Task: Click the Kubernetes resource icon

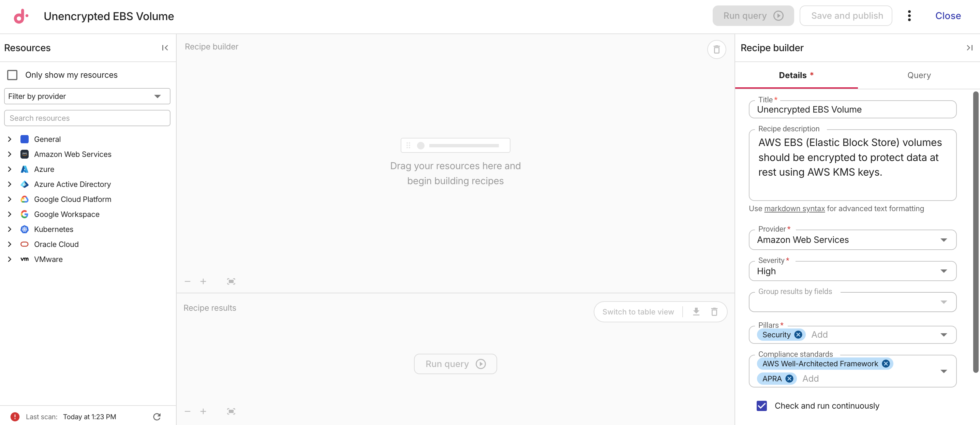Action: [24, 229]
